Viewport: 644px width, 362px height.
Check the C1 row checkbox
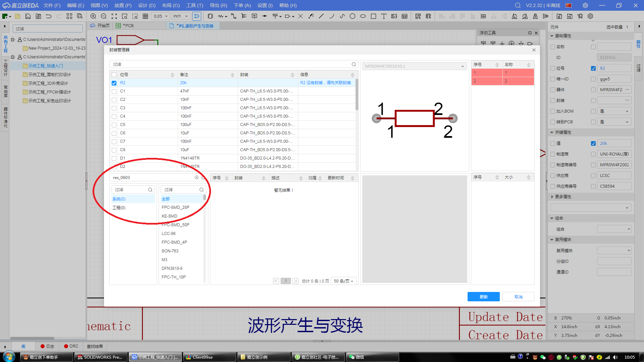point(114,91)
